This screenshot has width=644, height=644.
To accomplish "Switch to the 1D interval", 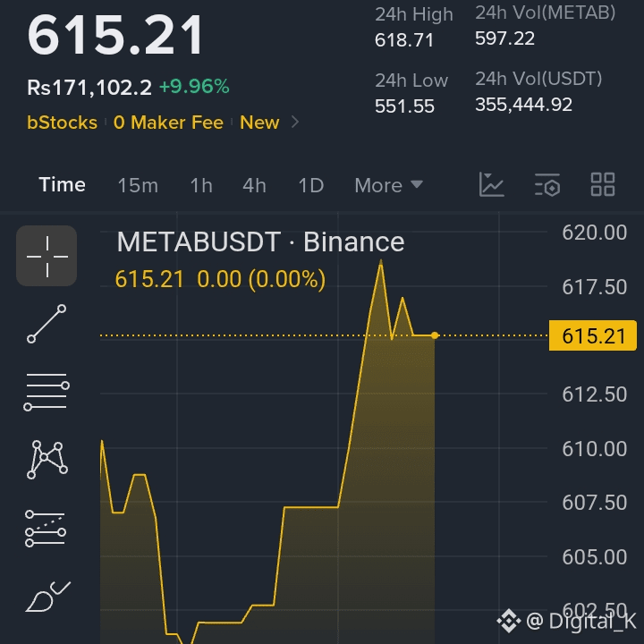I will pos(311,185).
